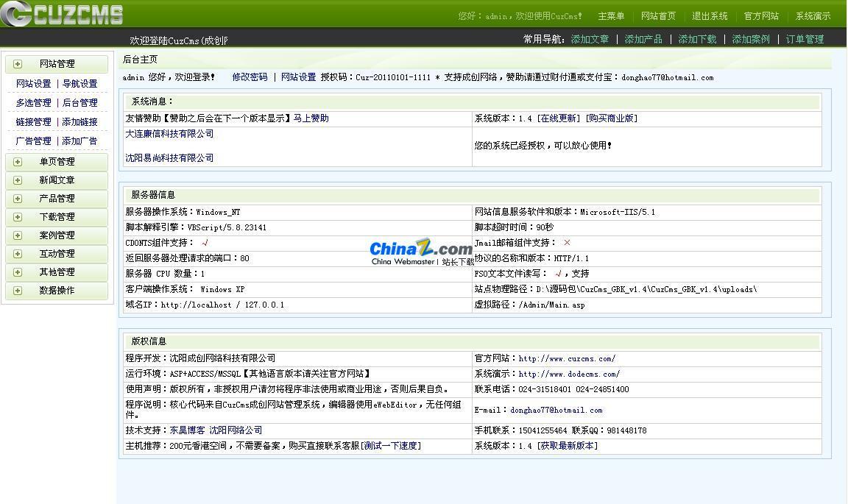Image resolution: width=848 pixels, height=504 pixels.
Task: Expand the 新闻文章 sidebar section
Action: coord(16,180)
